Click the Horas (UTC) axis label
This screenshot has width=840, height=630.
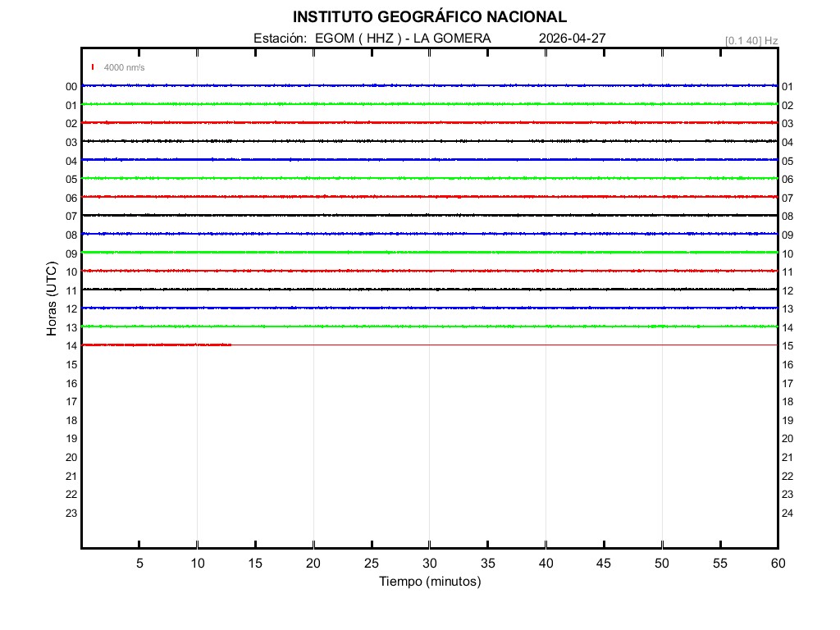coord(52,299)
